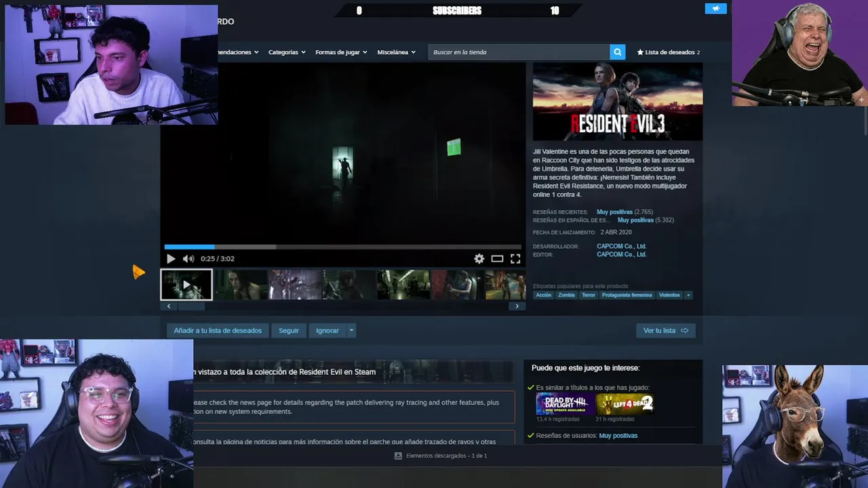
Task: Seek in the video progress bar
Action: click(x=343, y=247)
